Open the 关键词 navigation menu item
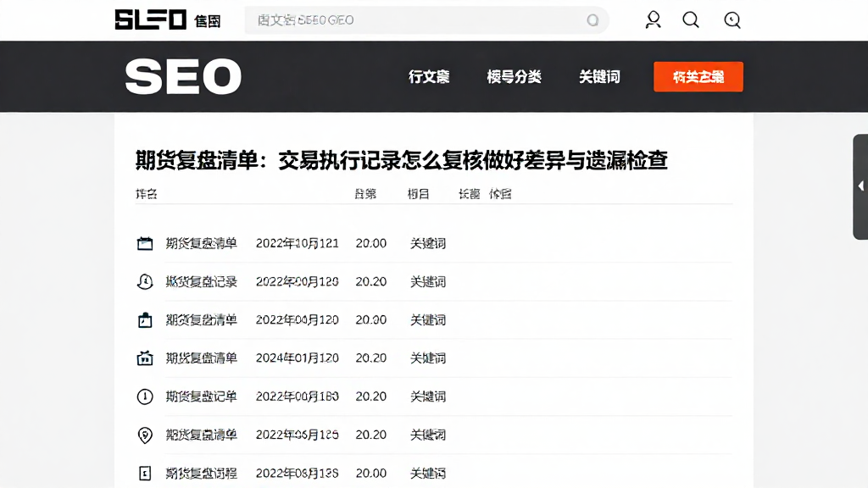Screen dimensions: 868x488 pyautogui.click(x=599, y=76)
